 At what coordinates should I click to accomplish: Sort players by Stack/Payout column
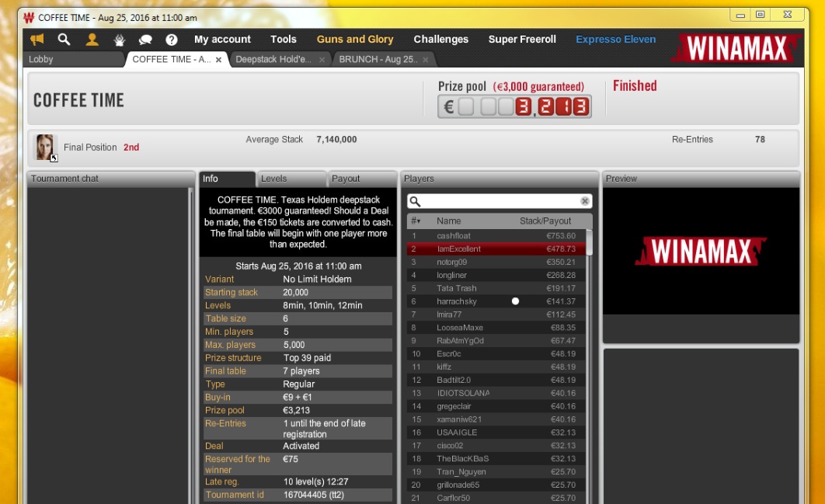tap(545, 221)
